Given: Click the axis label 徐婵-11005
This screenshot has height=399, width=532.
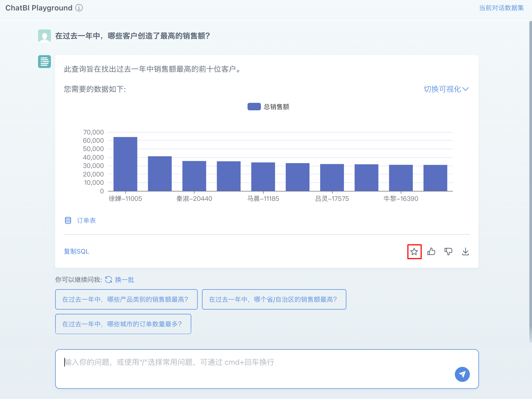Looking at the screenshot, I should pyautogui.click(x=125, y=199).
